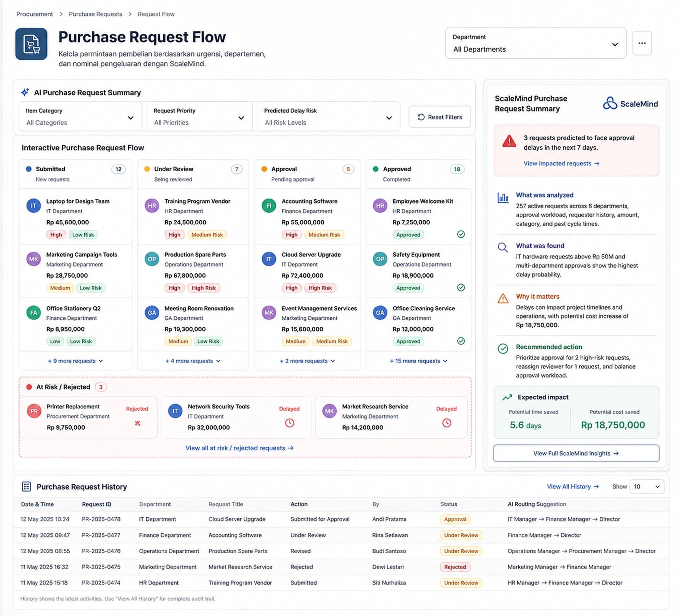Click the At Risk / Rejected count badge 3
This screenshot has width=682, height=616.
pyautogui.click(x=100, y=387)
